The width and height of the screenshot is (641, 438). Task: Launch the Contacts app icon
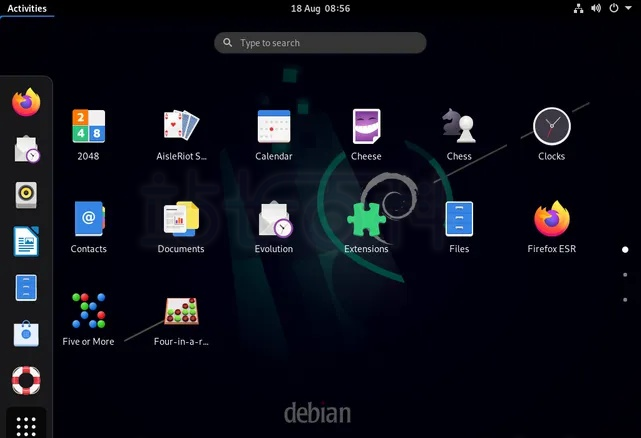[x=89, y=218]
